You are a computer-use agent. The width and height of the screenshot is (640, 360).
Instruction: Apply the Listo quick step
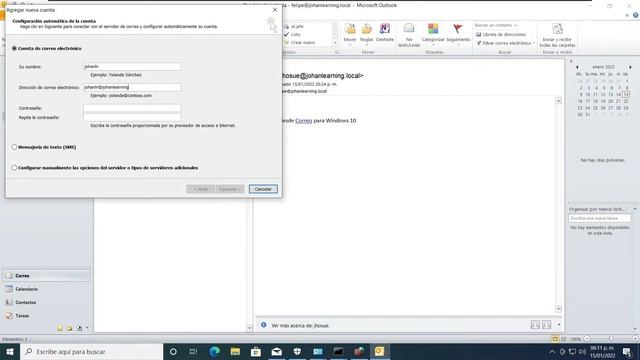click(292, 34)
